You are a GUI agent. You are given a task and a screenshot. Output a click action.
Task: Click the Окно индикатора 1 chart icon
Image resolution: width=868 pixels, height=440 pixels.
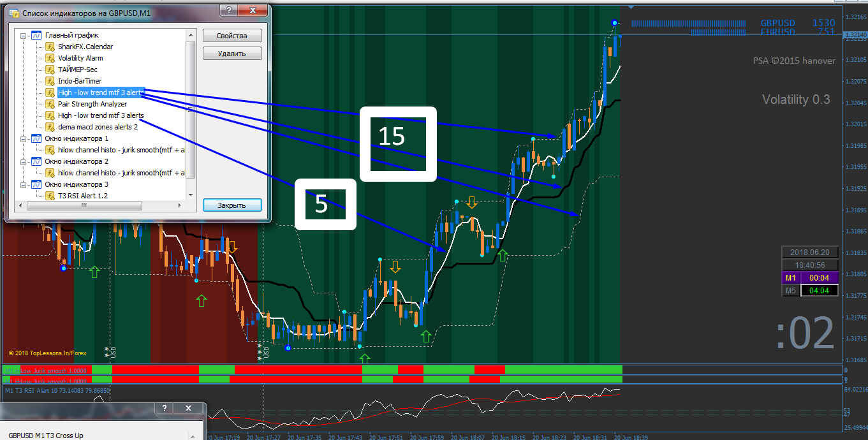coord(36,138)
